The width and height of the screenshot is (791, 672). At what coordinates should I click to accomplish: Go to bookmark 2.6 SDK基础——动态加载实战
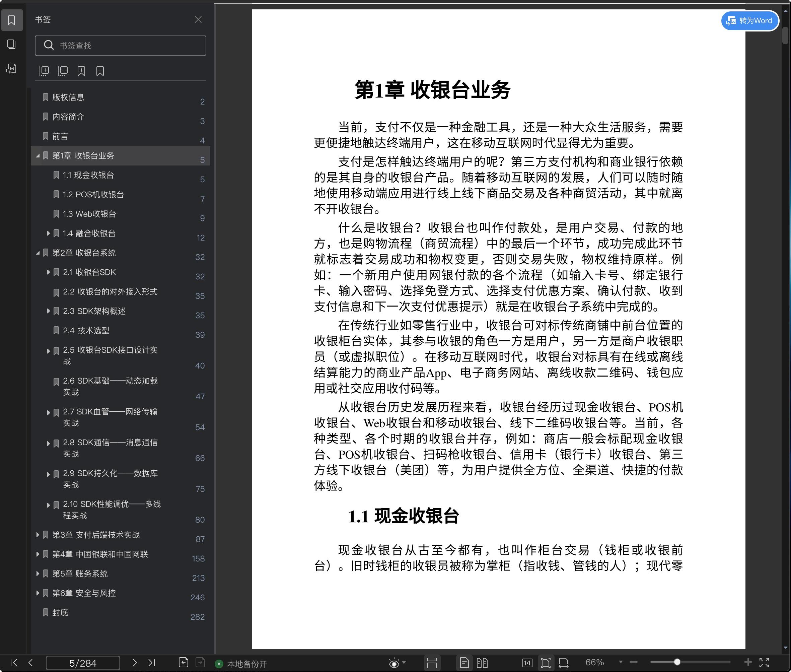120,387
